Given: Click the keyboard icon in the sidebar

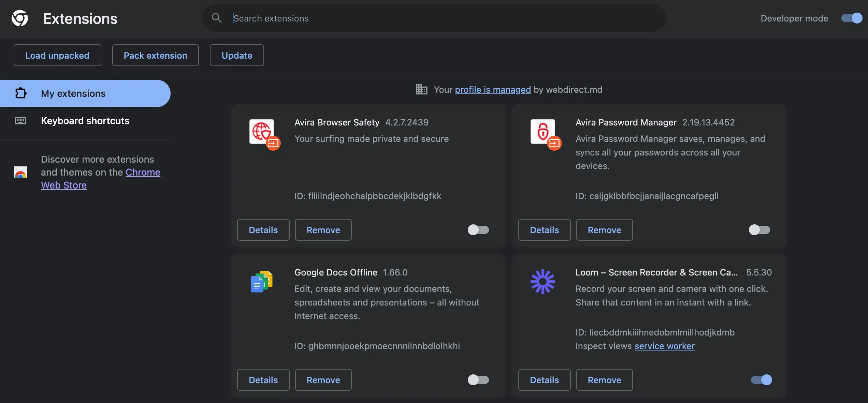Looking at the screenshot, I should pos(20,121).
